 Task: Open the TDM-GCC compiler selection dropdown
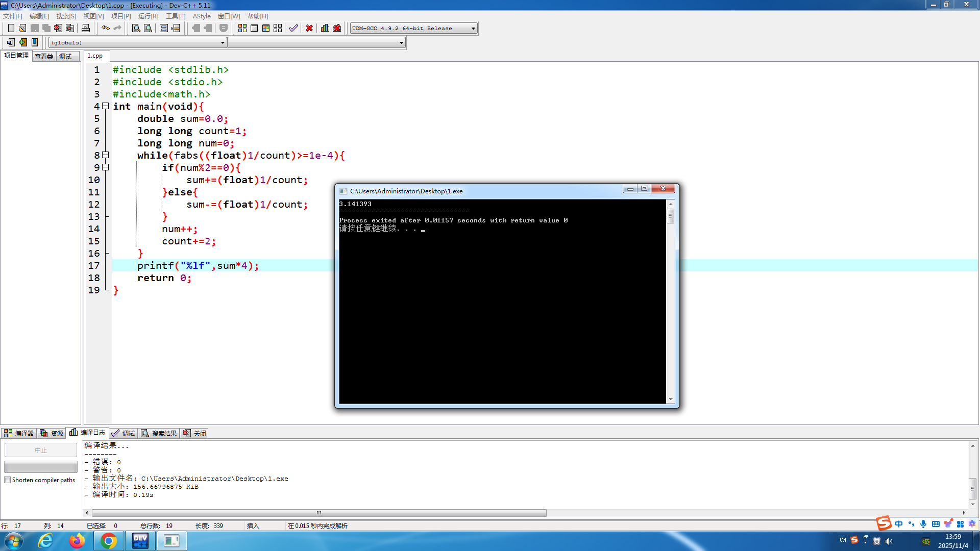pyautogui.click(x=473, y=29)
